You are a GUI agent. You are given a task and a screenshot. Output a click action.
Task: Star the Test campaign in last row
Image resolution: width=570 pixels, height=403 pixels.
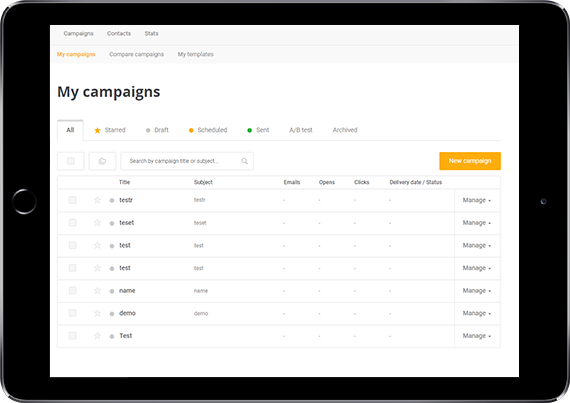pyautogui.click(x=97, y=335)
